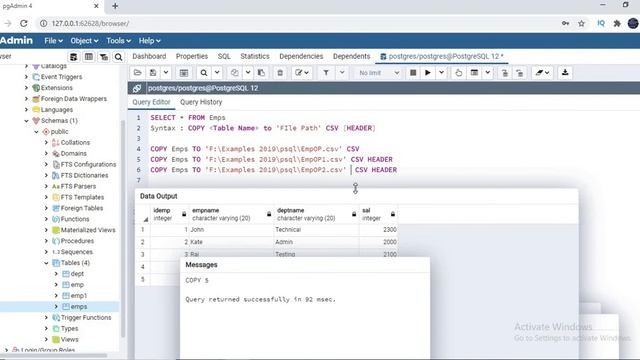Open the Clear eraser dropdown
640x360 pixels.
542,73
